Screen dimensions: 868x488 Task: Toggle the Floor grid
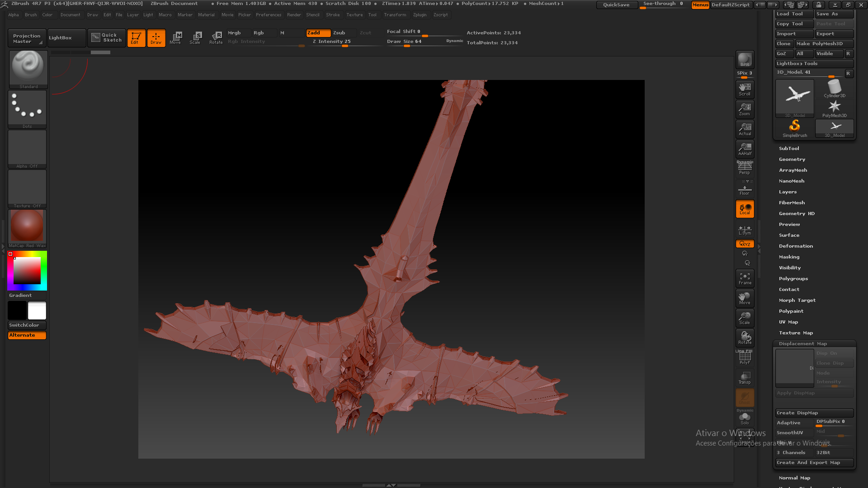pos(745,188)
